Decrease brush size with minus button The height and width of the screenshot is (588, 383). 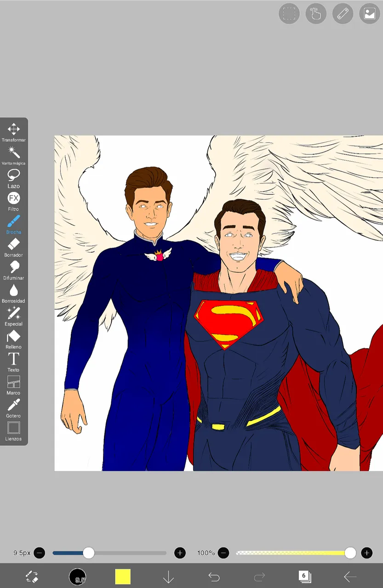[x=40, y=553]
